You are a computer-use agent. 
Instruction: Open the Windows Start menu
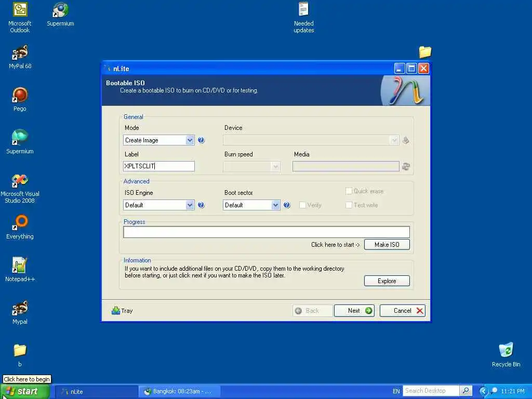[25, 392]
